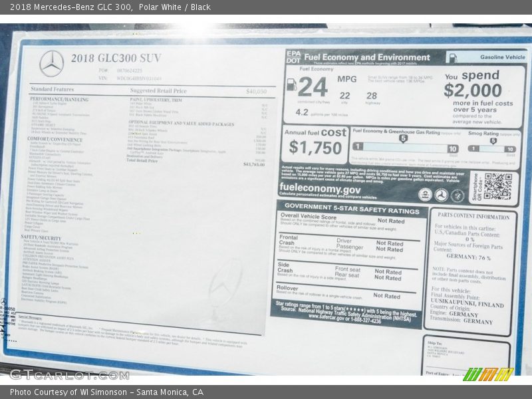Click the first round agency seal near fueleconomy.gov
The image size is (532, 399).
425,194
